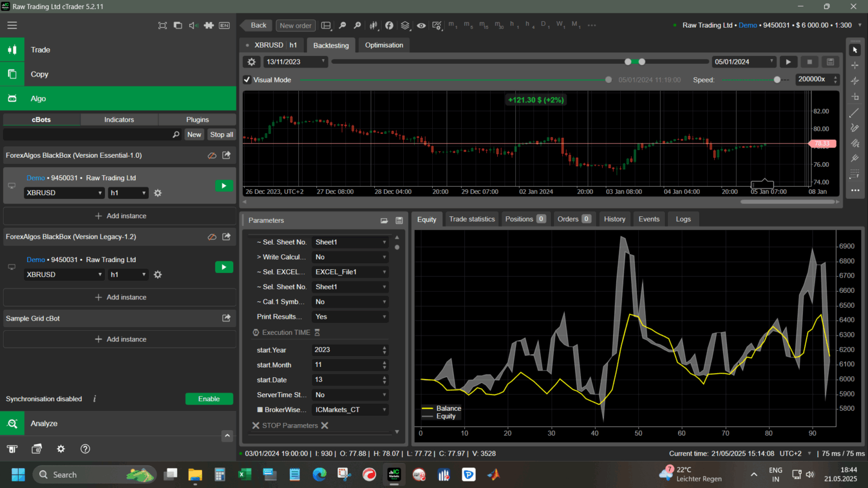868x488 pixels.
Task: Click the Speed slider handle
Action: coord(777,80)
